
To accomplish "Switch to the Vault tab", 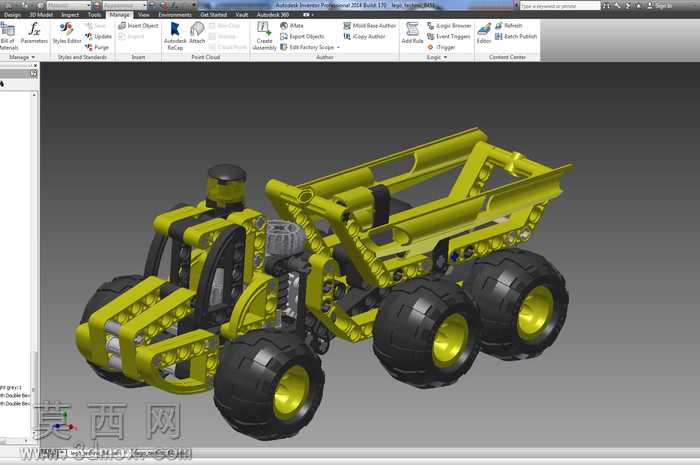I will (x=242, y=15).
